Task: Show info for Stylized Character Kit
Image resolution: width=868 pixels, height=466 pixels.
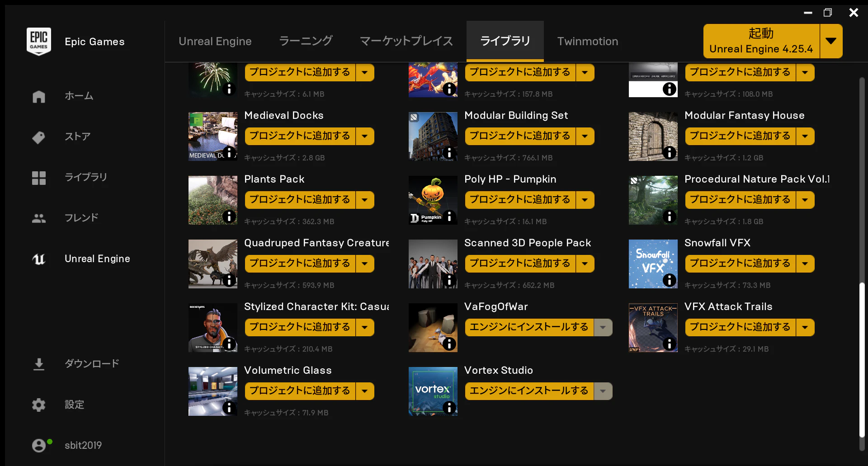Action: (229, 344)
